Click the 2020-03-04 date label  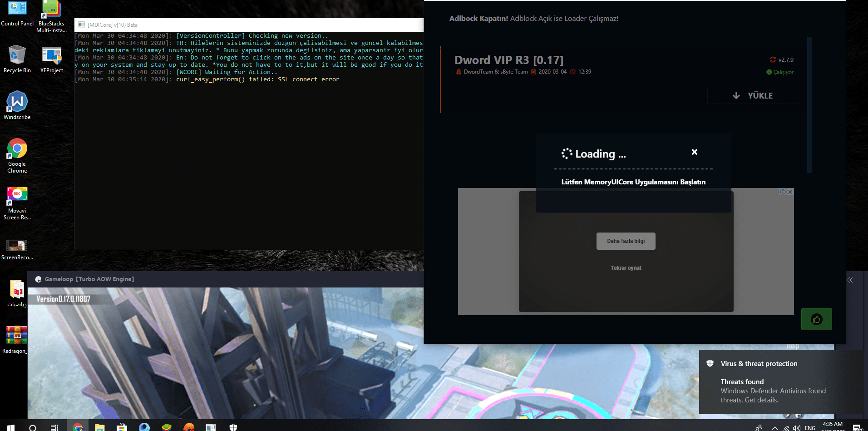(x=552, y=72)
